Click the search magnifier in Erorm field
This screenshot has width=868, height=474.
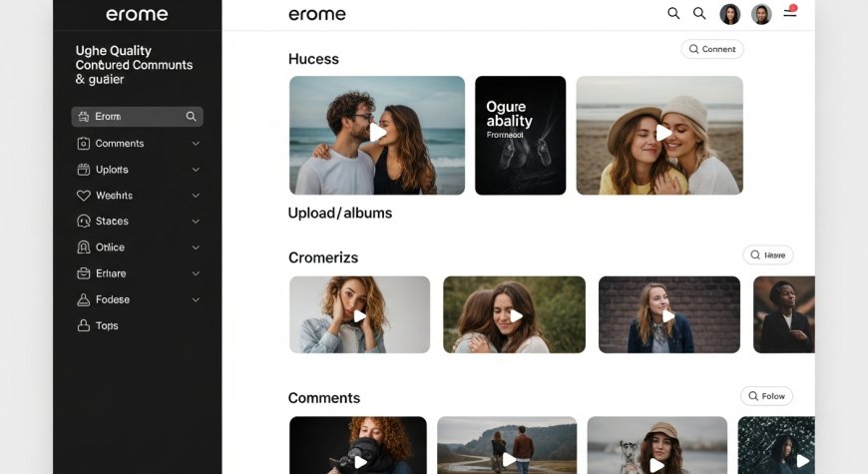coord(191,117)
